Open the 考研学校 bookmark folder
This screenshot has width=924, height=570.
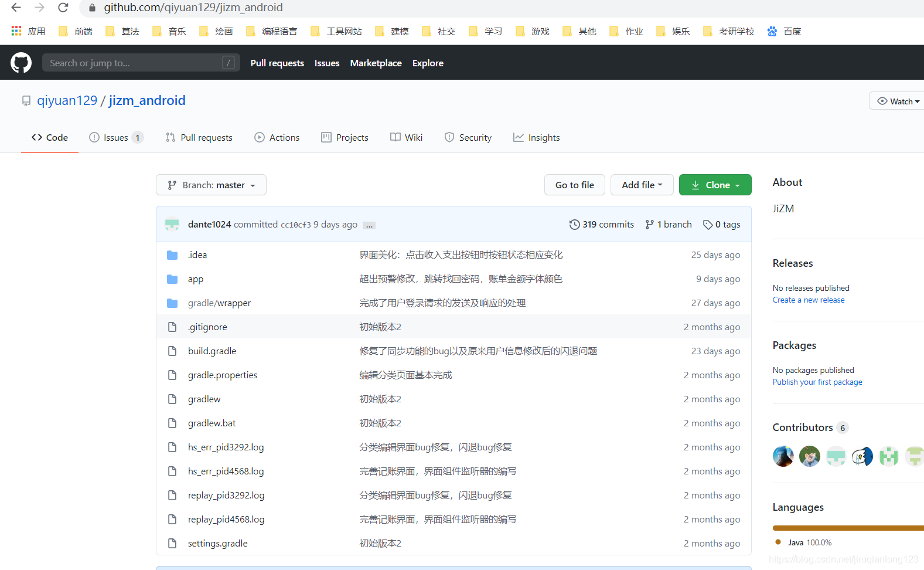point(728,31)
